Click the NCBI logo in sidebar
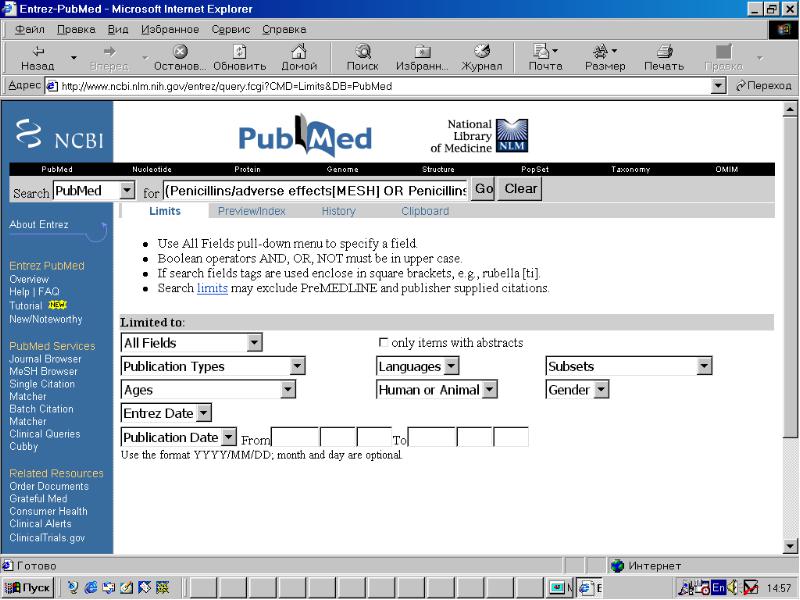The height and width of the screenshot is (600, 800). point(59,134)
